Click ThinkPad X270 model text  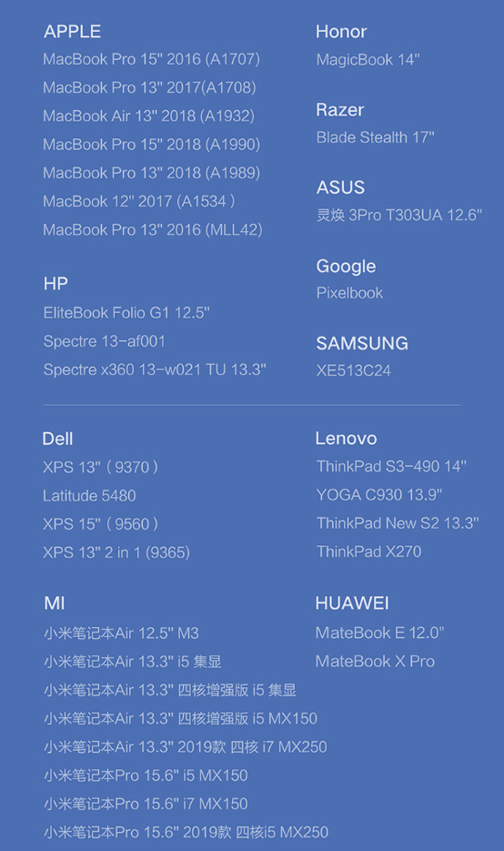369,552
